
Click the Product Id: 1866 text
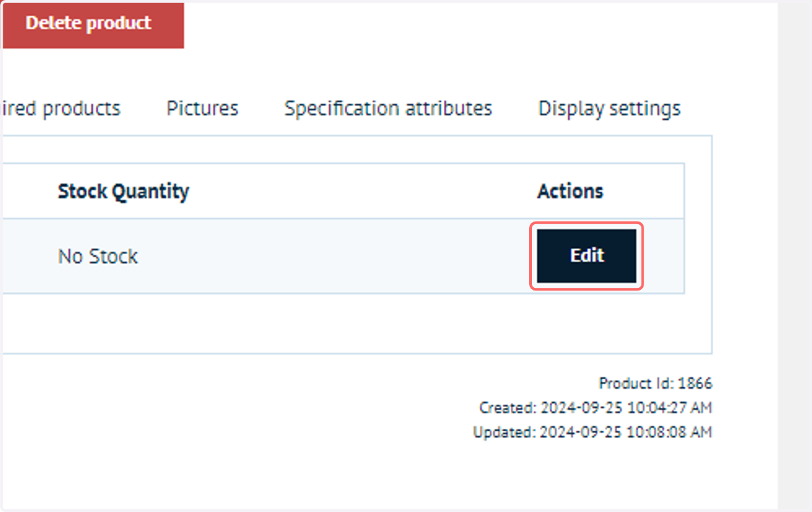656,384
